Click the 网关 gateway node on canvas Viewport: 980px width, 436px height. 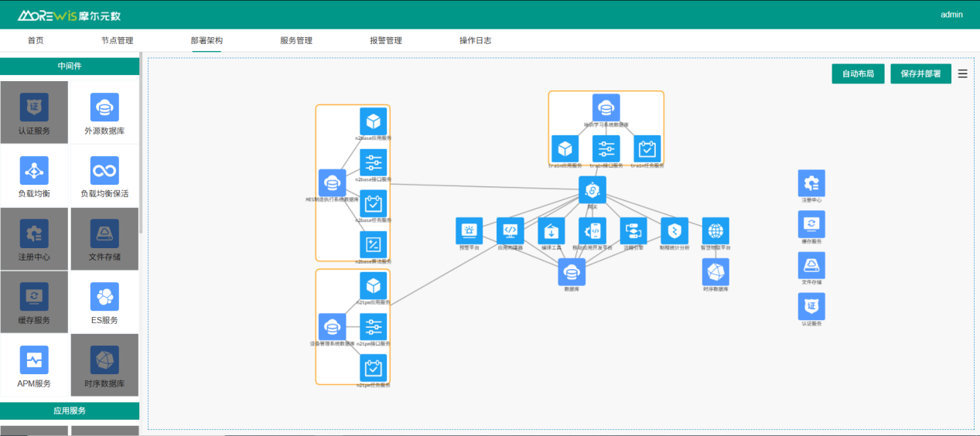click(x=592, y=190)
